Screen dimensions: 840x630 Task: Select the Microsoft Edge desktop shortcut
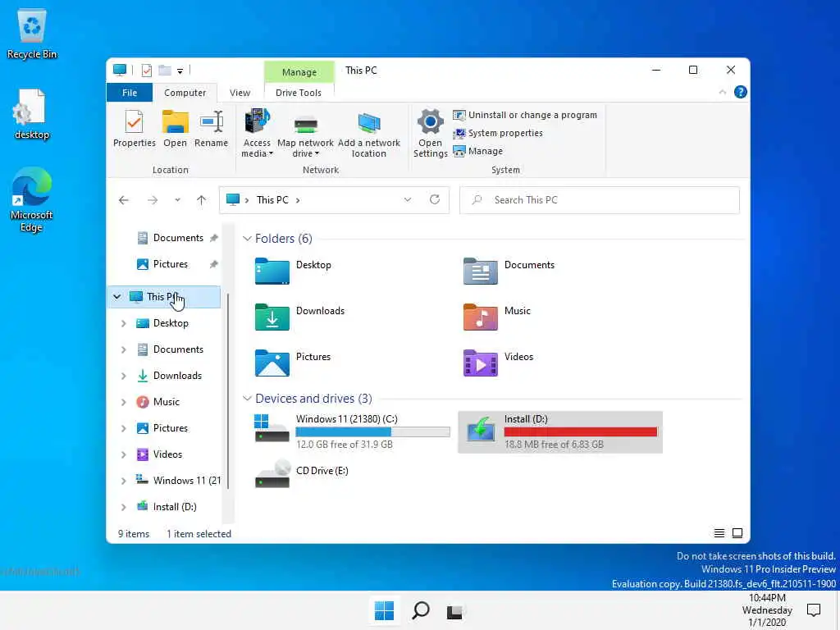click(32, 200)
